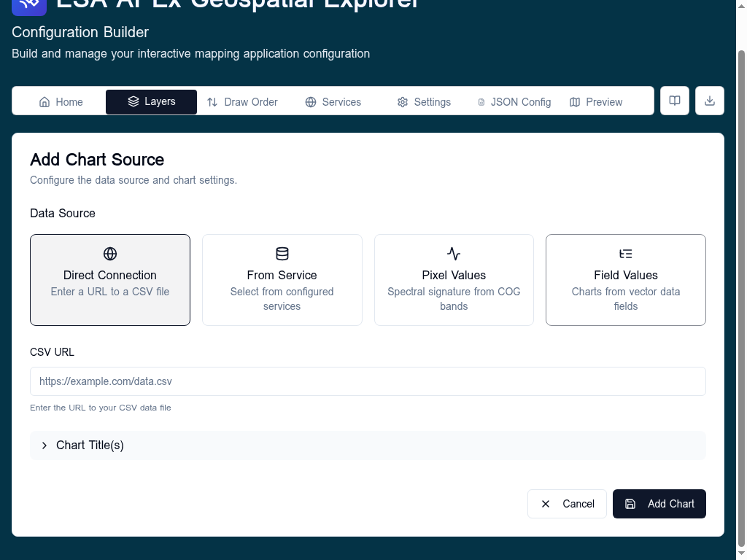Click the database icon in From Service card

click(x=282, y=254)
